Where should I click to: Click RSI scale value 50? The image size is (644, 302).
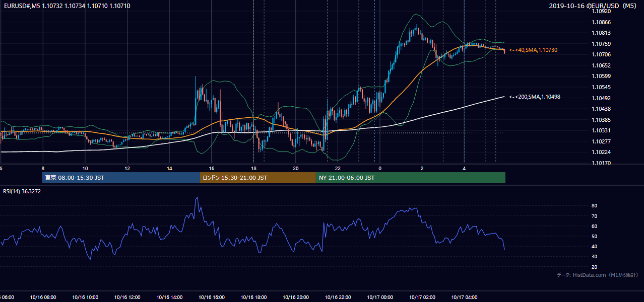click(594, 236)
